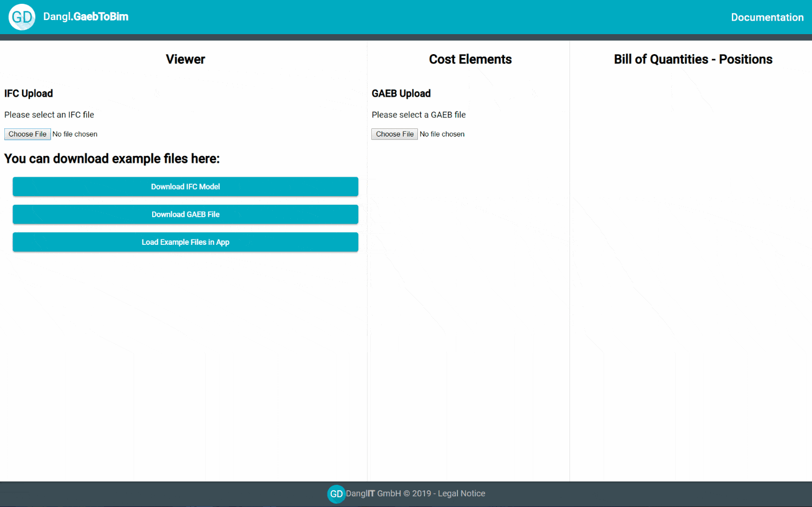This screenshot has height=507, width=812.
Task: Load Example Files in App
Action: 185,242
